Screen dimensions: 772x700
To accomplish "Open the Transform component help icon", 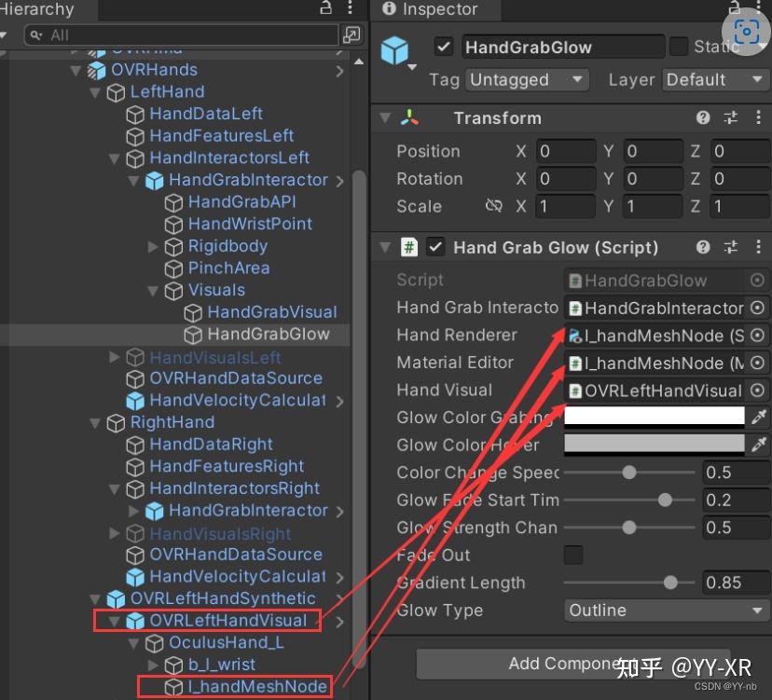I will (703, 117).
